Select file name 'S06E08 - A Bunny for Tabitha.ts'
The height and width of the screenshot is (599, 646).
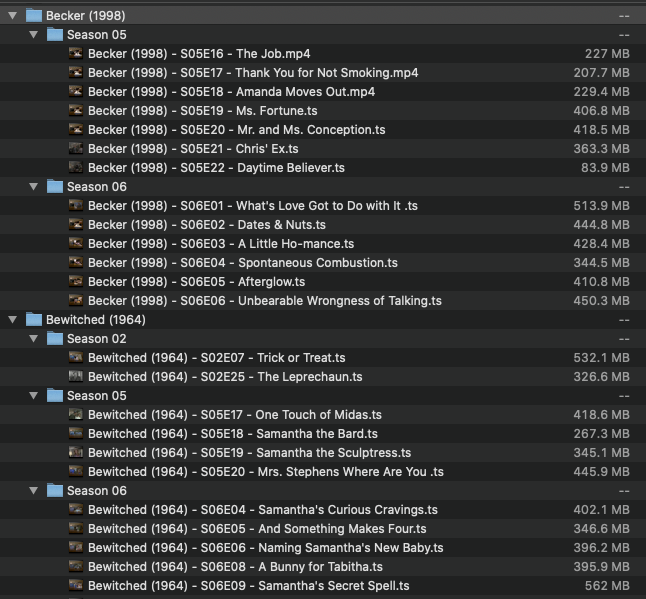click(x=235, y=567)
